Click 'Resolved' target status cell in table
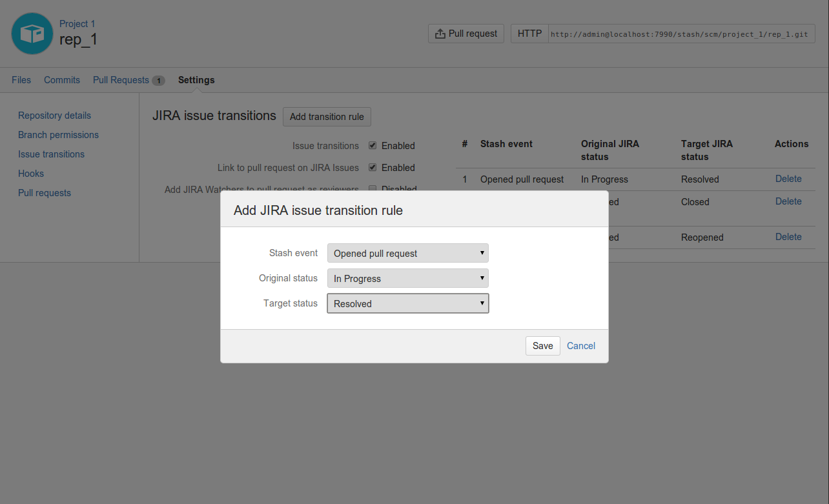 [x=700, y=179]
